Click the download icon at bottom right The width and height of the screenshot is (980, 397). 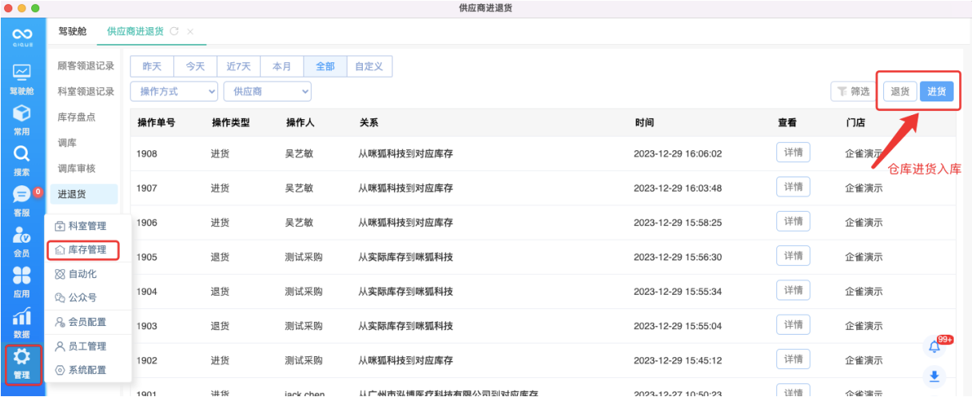[x=934, y=376]
